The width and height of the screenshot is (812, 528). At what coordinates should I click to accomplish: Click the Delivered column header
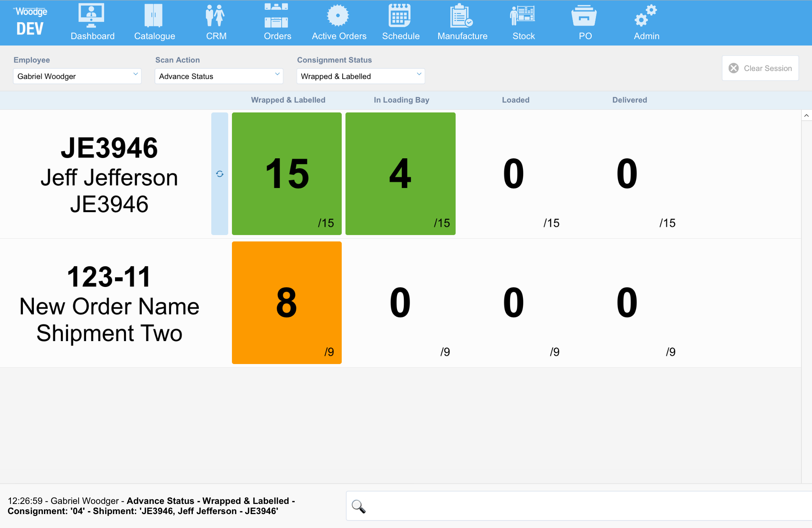coord(630,100)
